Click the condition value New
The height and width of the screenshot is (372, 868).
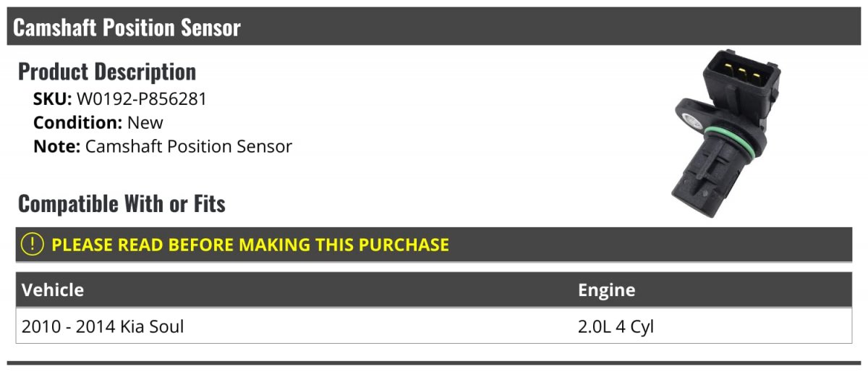(145, 122)
